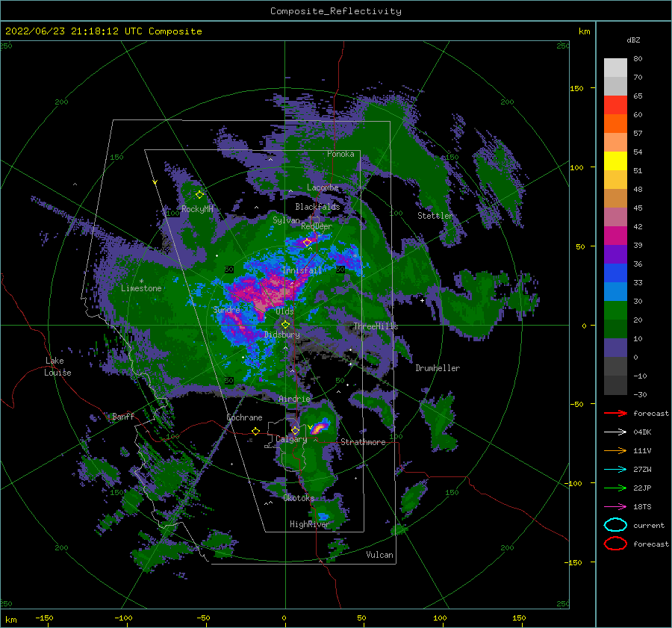
Task: Select the yellow diamond marker above Calgary
Action: [x=295, y=430]
